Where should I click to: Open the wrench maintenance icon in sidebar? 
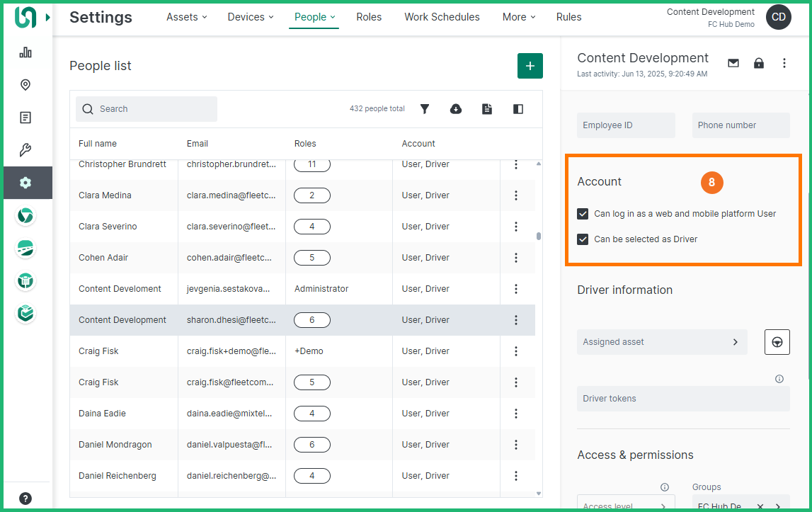(x=25, y=150)
